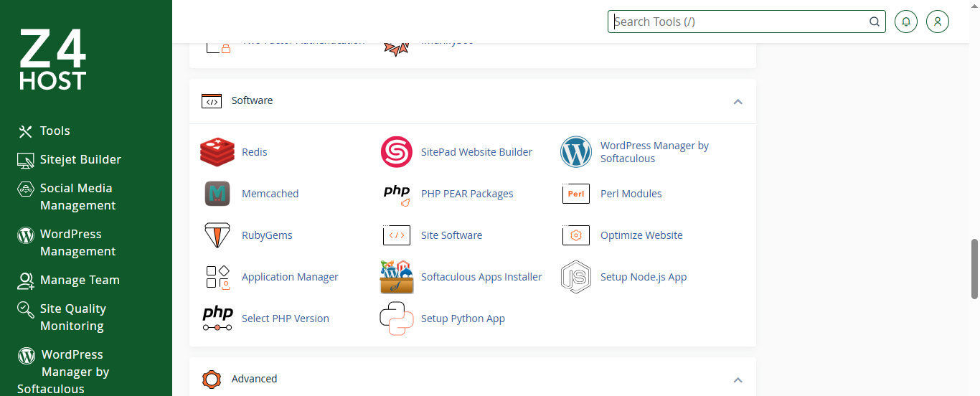Image resolution: width=980 pixels, height=396 pixels.
Task: Open the Perl Modules link
Action: [631, 194]
